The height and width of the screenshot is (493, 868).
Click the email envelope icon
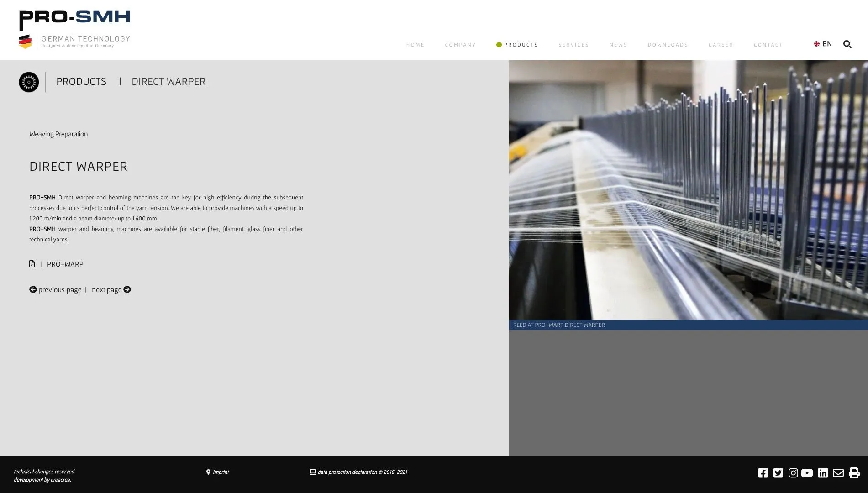(x=838, y=473)
